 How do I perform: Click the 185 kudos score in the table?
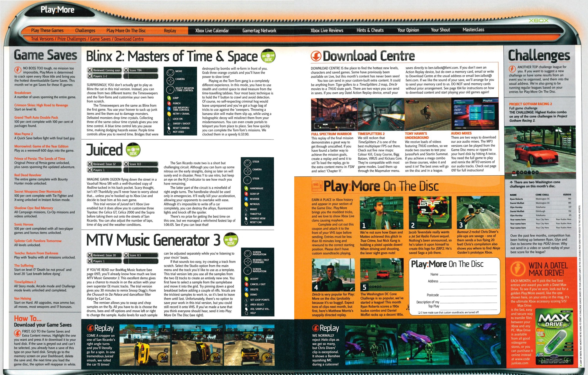click(569, 203)
